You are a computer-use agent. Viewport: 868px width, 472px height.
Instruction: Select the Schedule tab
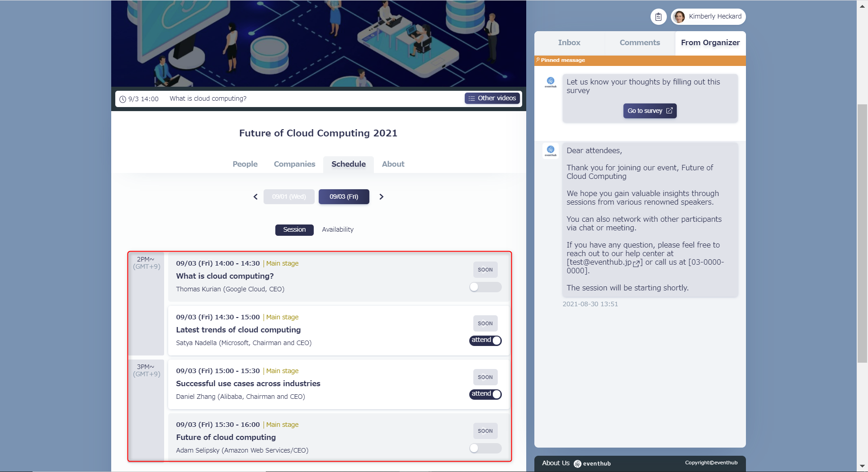pos(349,164)
